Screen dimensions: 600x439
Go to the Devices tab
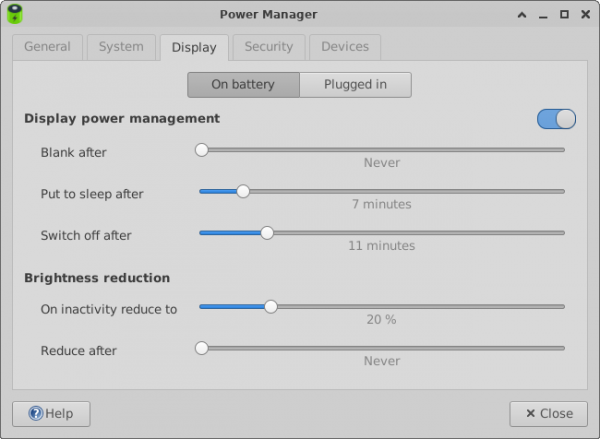pyautogui.click(x=345, y=47)
